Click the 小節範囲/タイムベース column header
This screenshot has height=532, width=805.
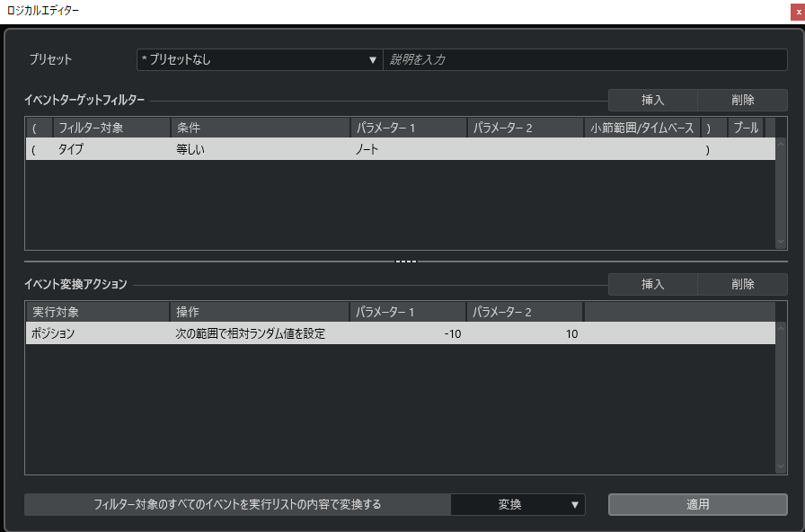click(x=642, y=128)
